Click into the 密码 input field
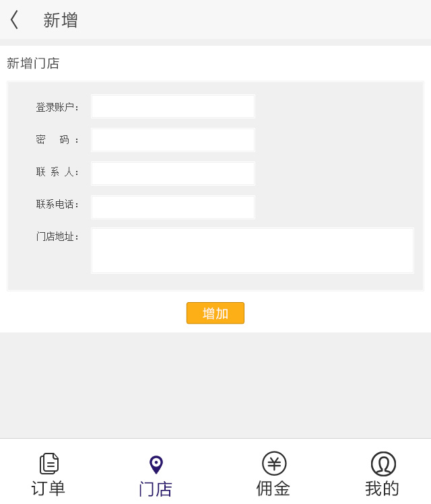Screen dimensions: 431x504 173,140
